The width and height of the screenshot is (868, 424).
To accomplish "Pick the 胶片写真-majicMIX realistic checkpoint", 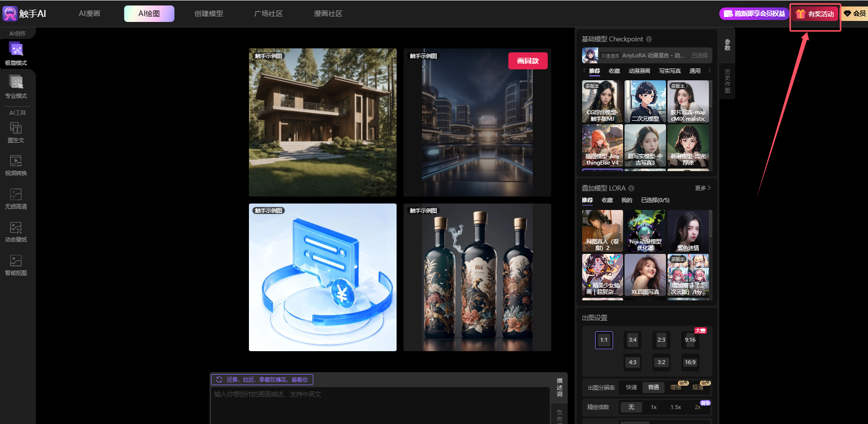I will [x=688, y=102].
